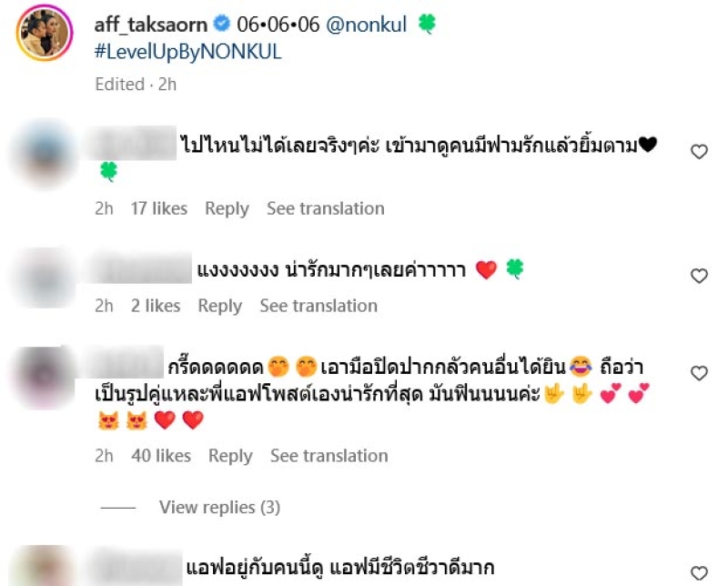The height and width of the screenshot is (586, 728).
Task: Open the first commenter's blurred avatar
Action: pyautogui.click(x=45, y=153)
